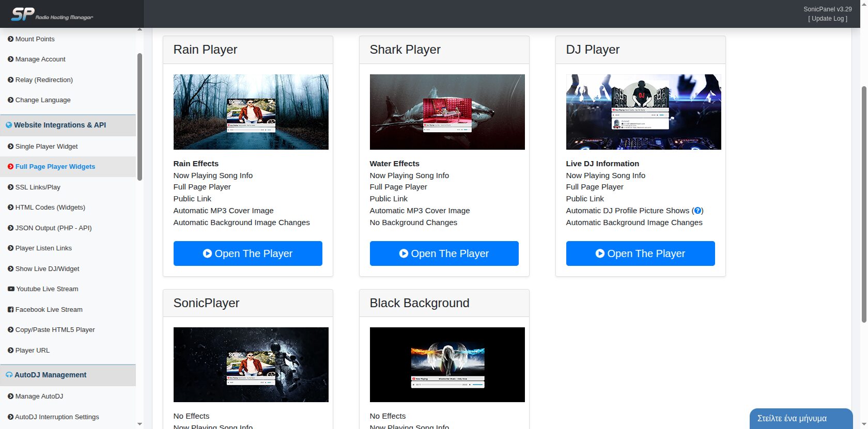Open the chat message widget

click(x=800, y=418)
